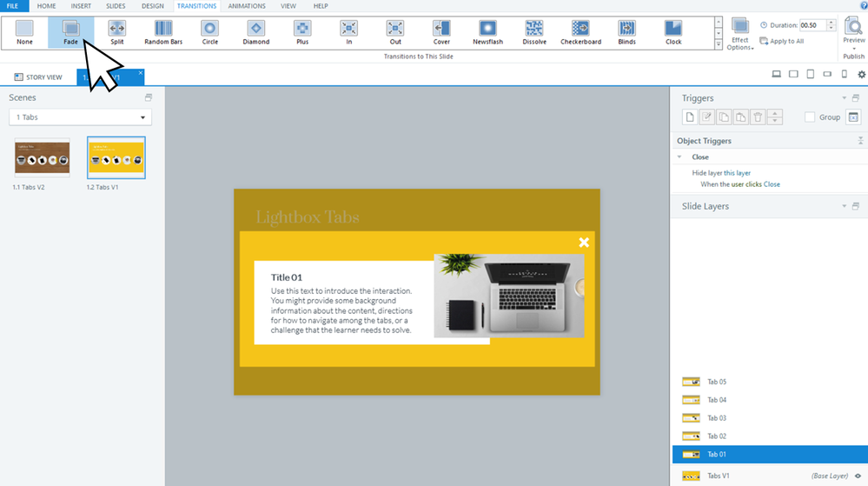Click the Apply to All icon
Viewport: 868px width, 486px height.
click(x=764, y=41)
